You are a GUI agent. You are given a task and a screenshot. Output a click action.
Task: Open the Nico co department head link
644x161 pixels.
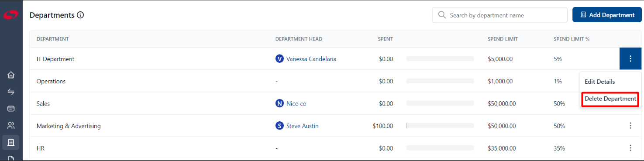point(296,103)
